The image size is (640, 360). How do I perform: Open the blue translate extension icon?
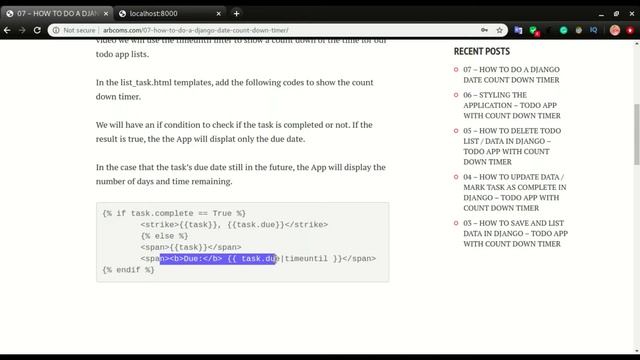click(x=518, y=30)
